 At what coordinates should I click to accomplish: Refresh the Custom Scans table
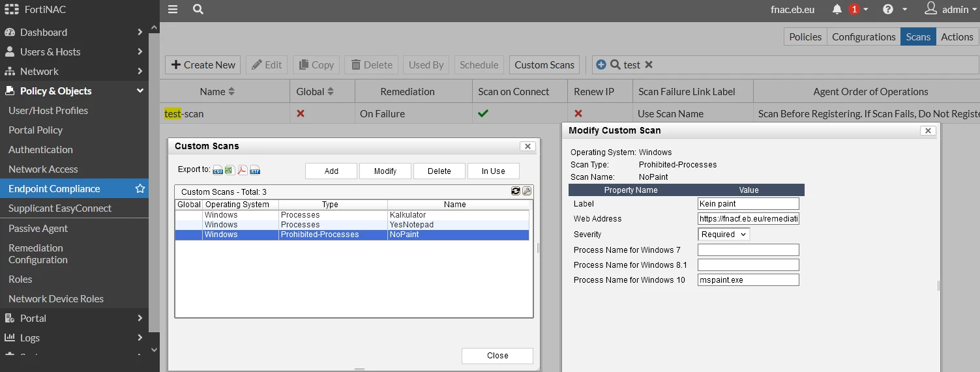[x=516, y=191]
